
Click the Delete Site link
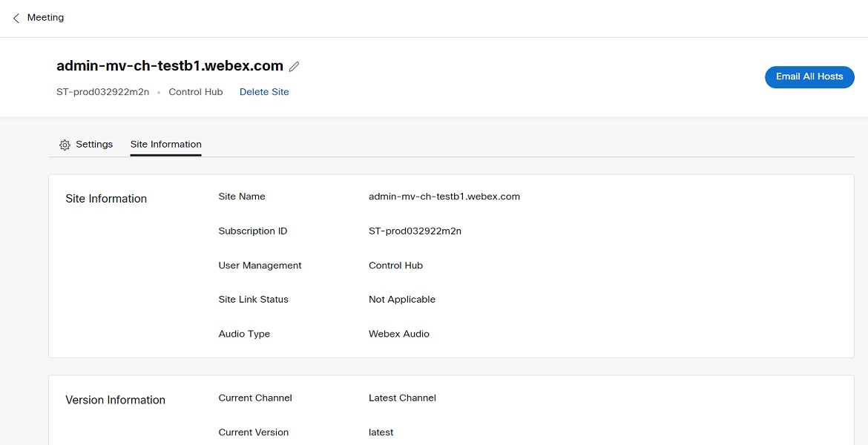[264, 92]
